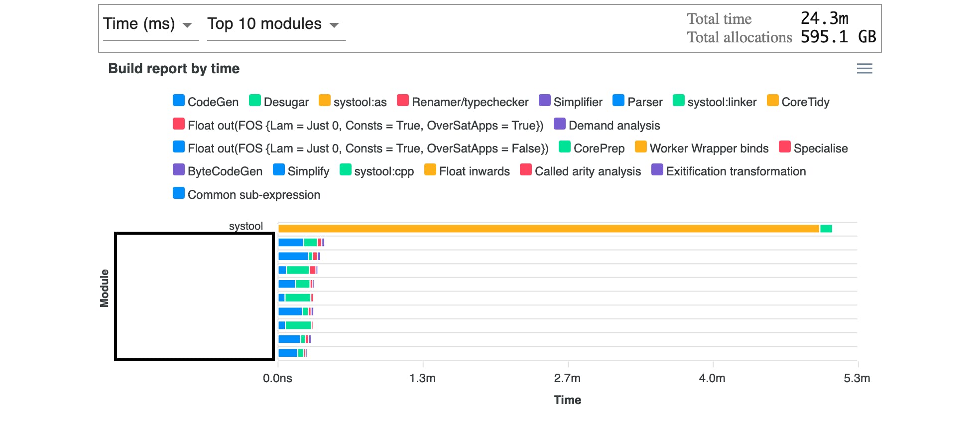This screenshot has height=430, width=980.
Task: Select the Worker Wrapper binds legend label
Action: click(x=709, y=148)
